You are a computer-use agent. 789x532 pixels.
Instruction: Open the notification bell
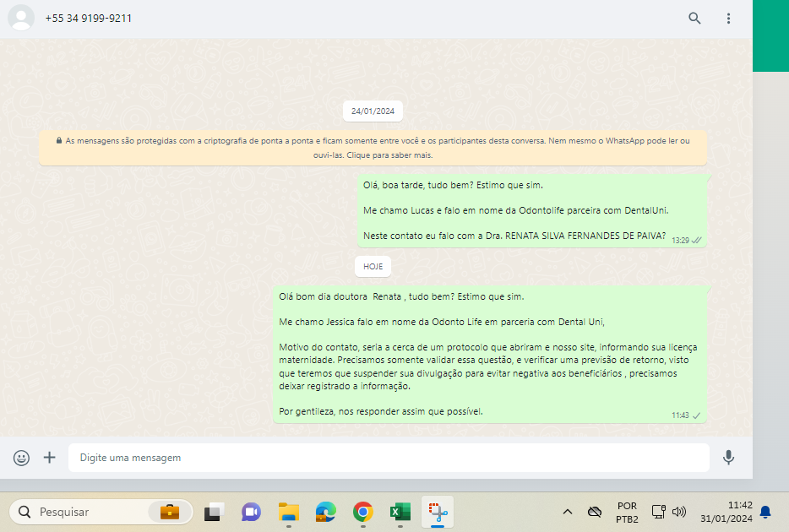pyautogui.click(x=765, y=512)
